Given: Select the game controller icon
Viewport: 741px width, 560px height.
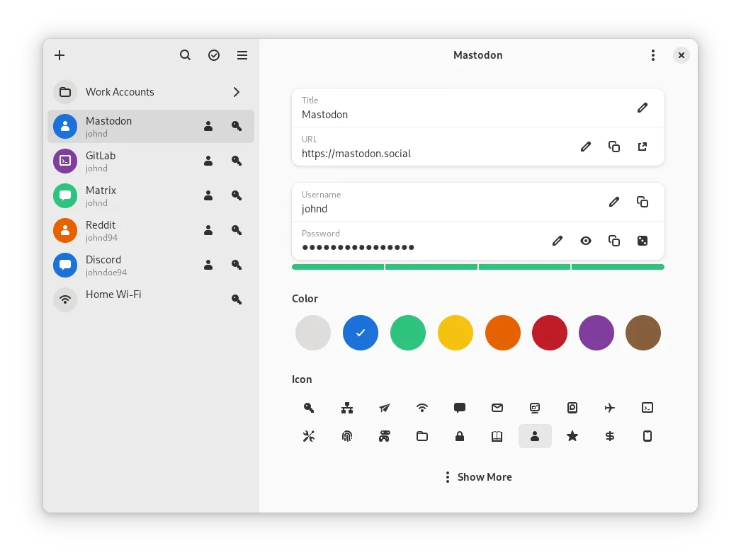Looking at the screenshot, I should tap(384, 436).
